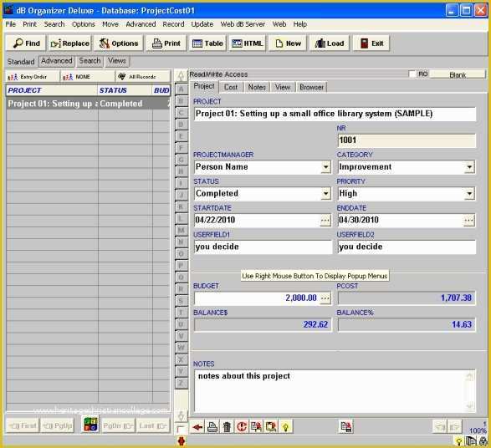Open the Update menu
491x448 pixels.
[x=202, y=24]
